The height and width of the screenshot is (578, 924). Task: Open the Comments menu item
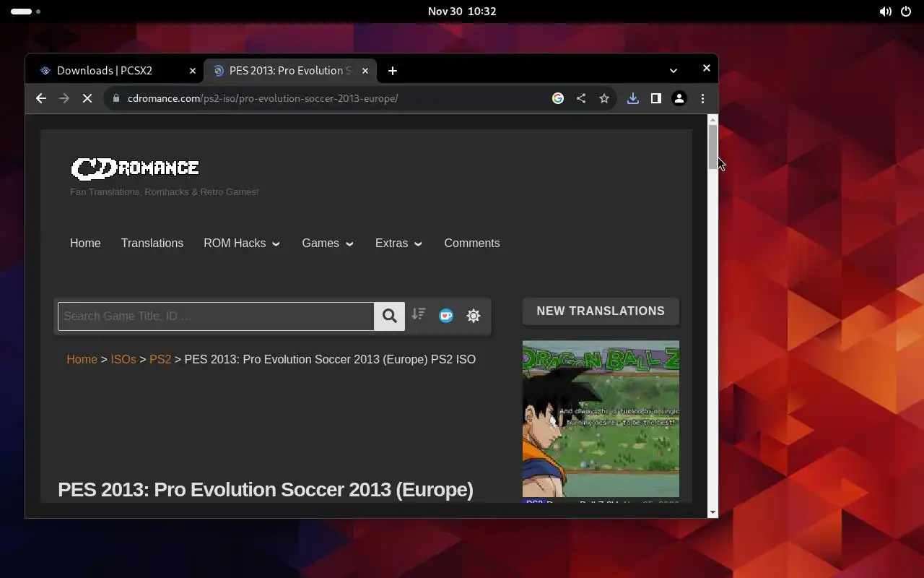[x=472, y=243]
